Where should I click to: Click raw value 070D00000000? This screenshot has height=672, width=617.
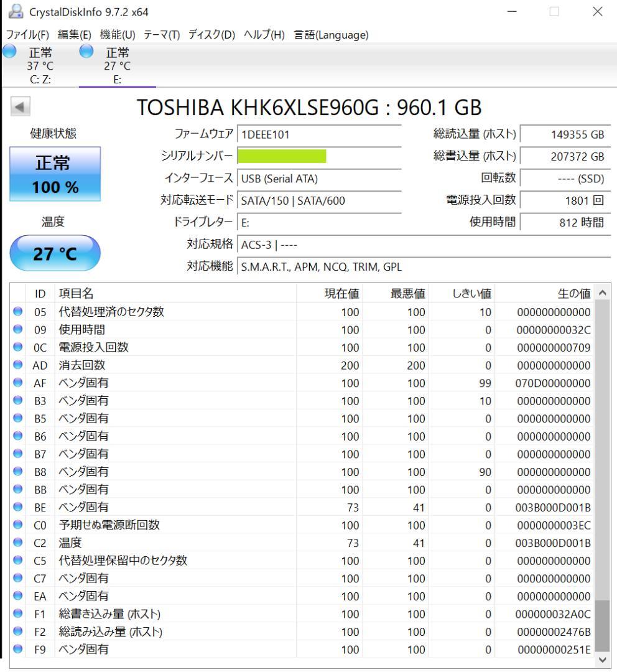pos(553,383)
